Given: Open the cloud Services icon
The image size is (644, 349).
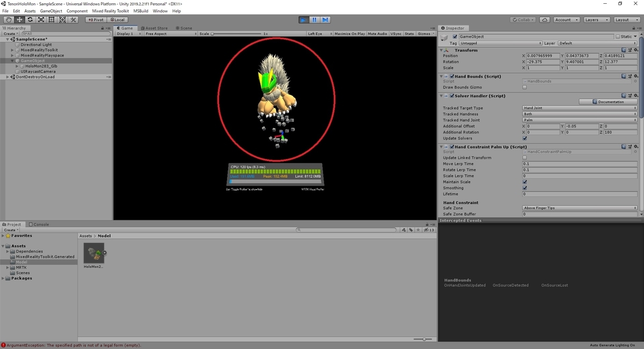Looking at the screenshot, I should pyautogui.click(x=545, y=20).
